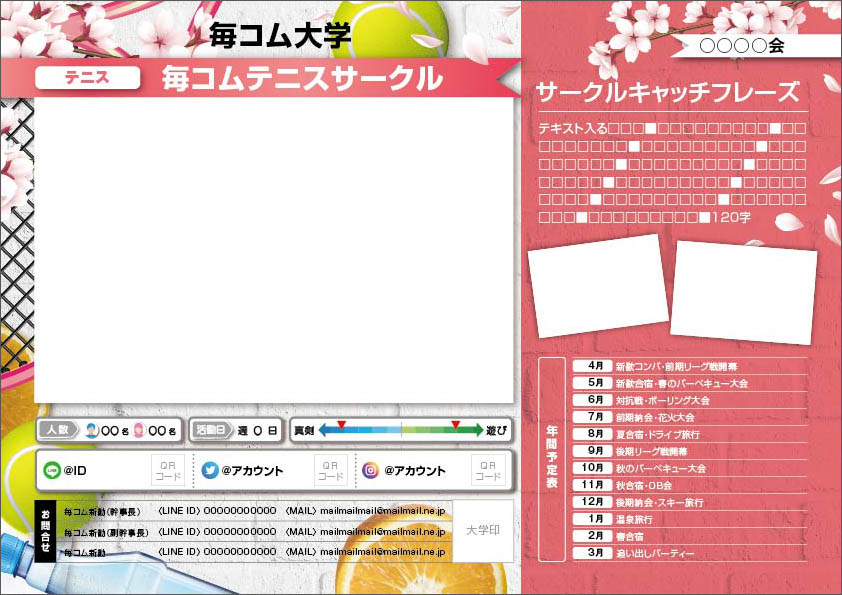Image resolution: width=842 pixels, height=595 pixels.
Task: Select the 10月 month label
Action: point(593,468)
